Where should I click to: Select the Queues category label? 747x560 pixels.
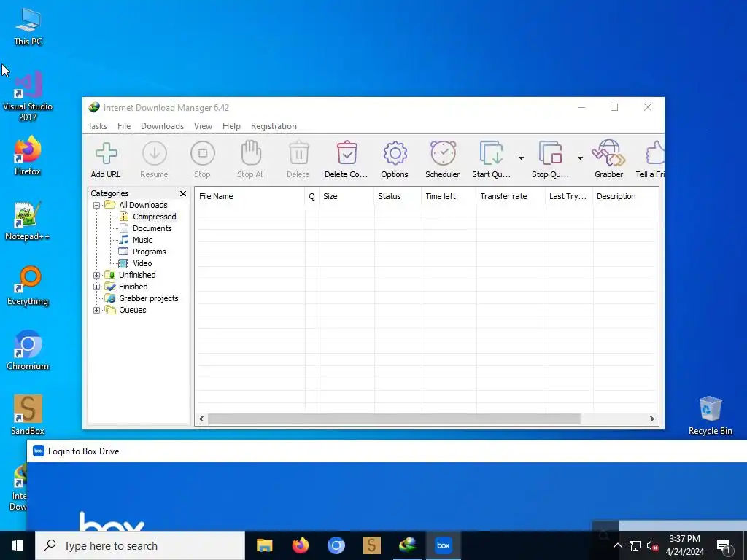click(x=133, y=310)
